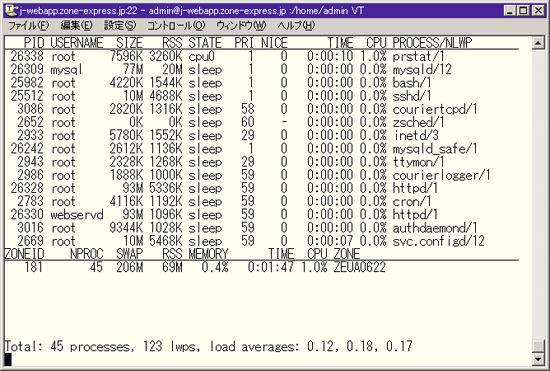
Task: Open the コントロール(O) menu
Action: [176, 25]
